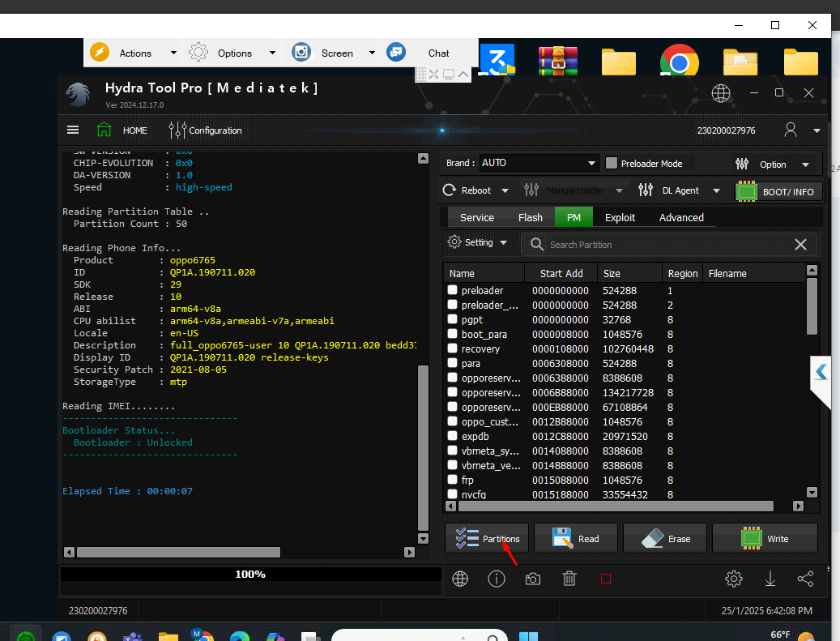Sort by the Start Add column header

click(x=561, y=273)
